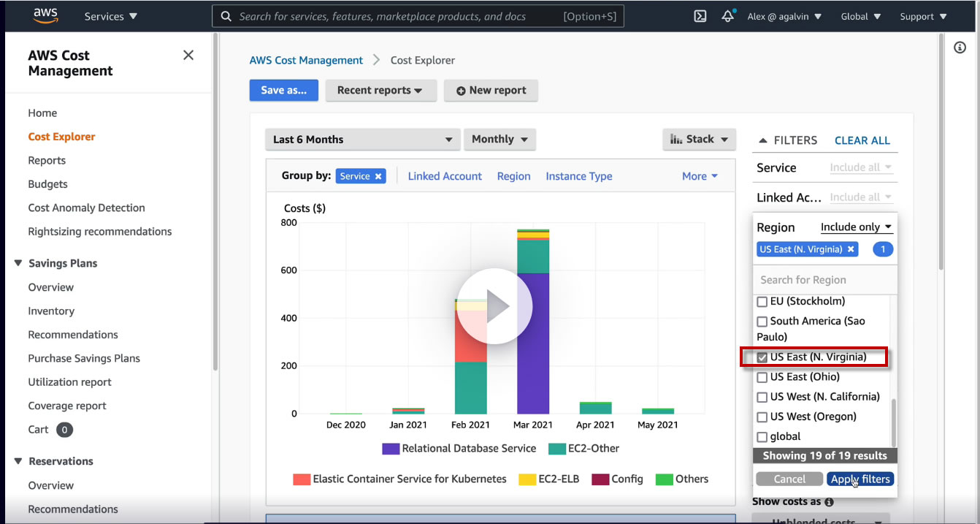Click the notifications bell icon
The height and width of the screenshot is (524, 980).
click(x=727, y=16)
